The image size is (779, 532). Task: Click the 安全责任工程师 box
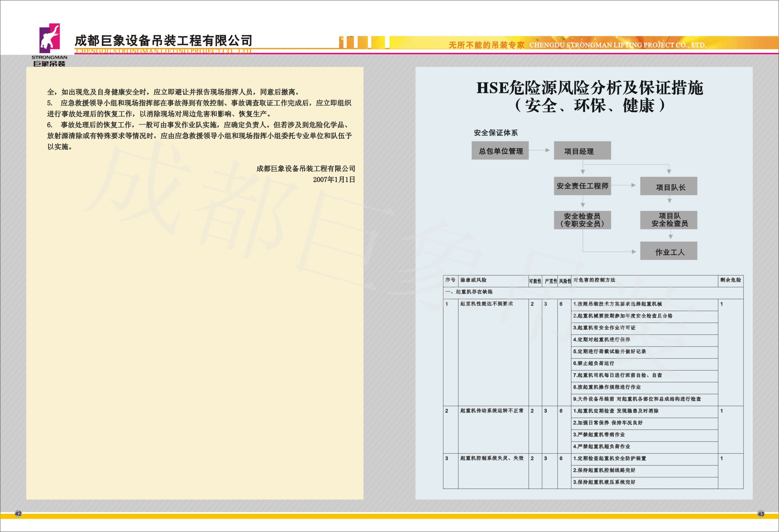(582, 186)
